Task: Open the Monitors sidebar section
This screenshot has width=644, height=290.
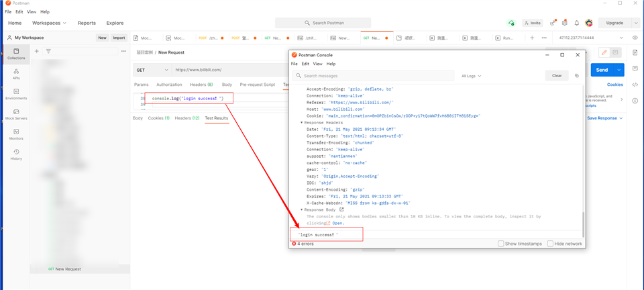Action: click(16, 134)
